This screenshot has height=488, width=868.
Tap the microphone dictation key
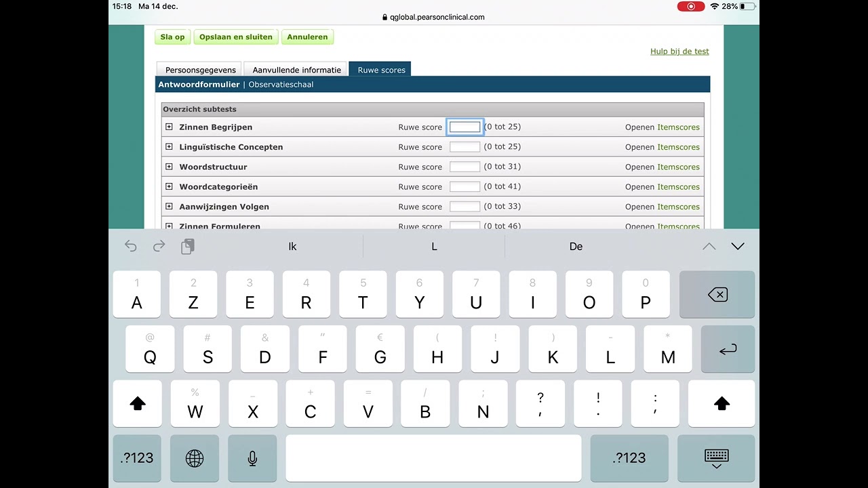pyautogui.click(x=252, y=459)
